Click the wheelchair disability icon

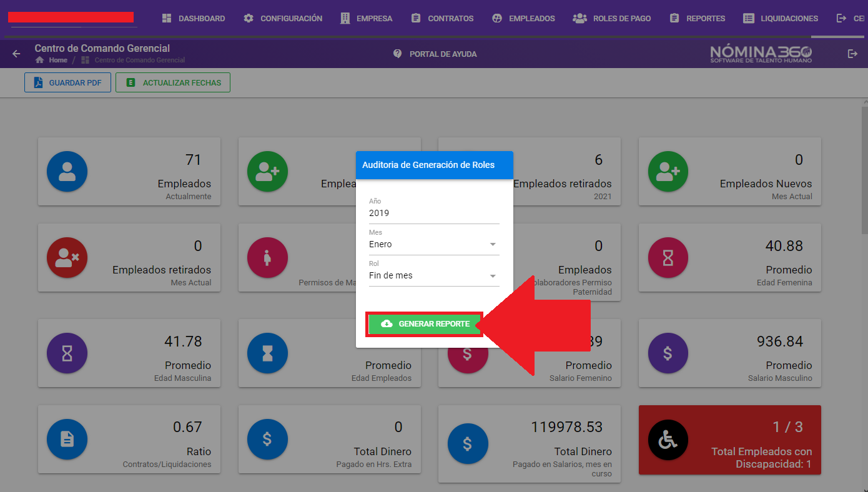pos(668,440)
